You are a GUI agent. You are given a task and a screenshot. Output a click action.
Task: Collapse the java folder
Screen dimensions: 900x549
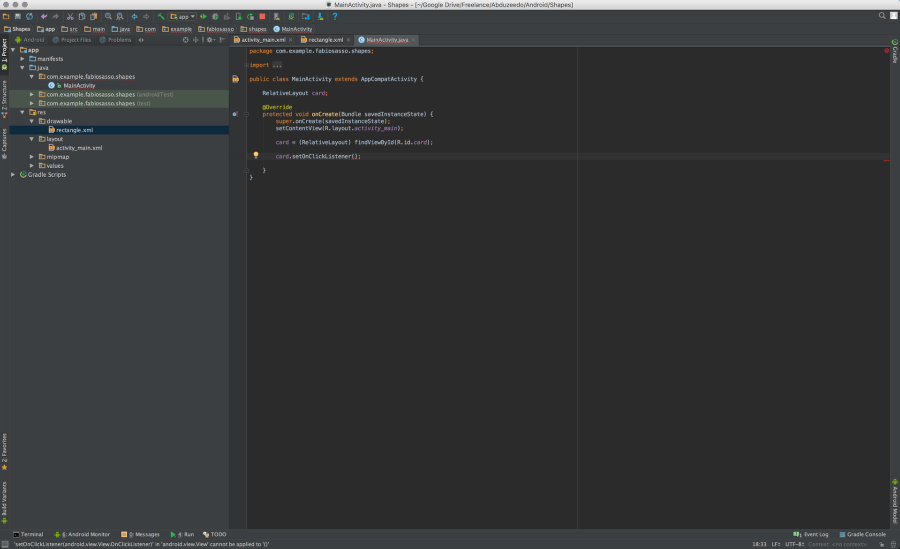tap(22, 68)
